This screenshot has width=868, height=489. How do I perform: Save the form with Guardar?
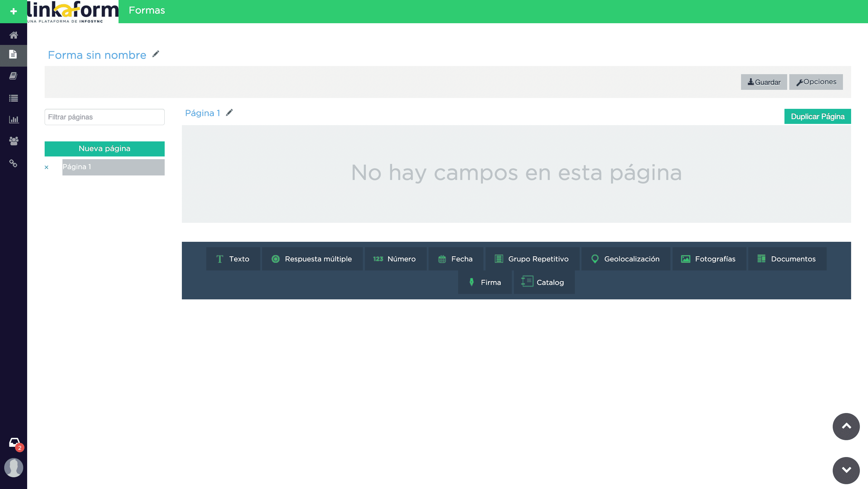click(764, 82)
